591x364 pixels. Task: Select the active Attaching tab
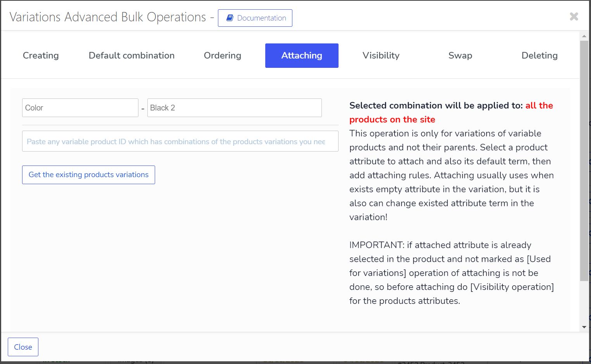point(302,55)
